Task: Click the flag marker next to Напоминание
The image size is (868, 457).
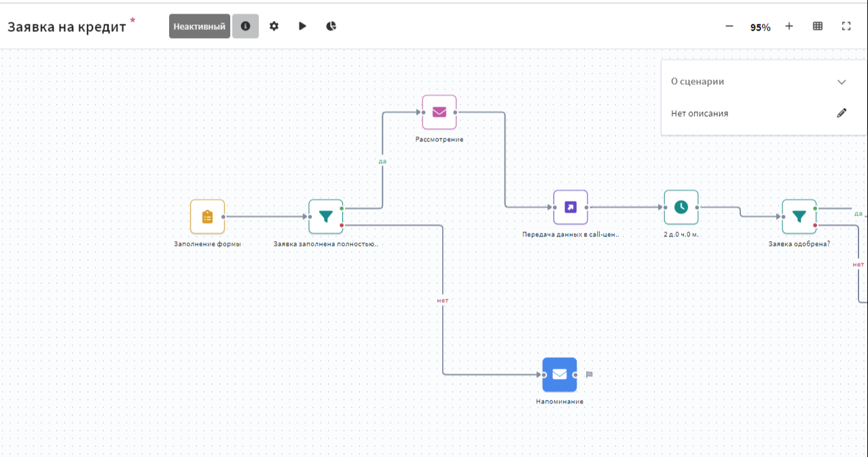Action: pyautogui.click(x=590, y=374)
